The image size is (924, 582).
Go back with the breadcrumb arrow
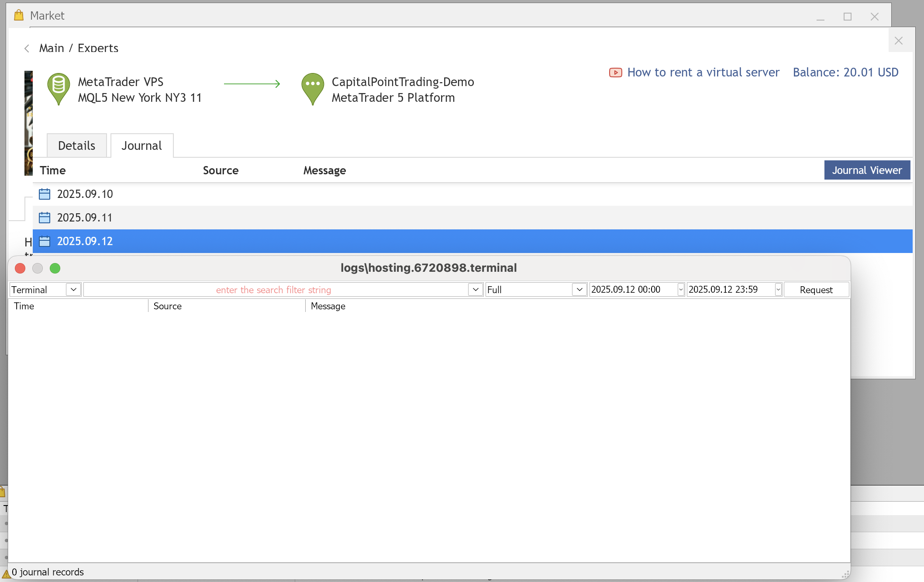click(27, 48)
